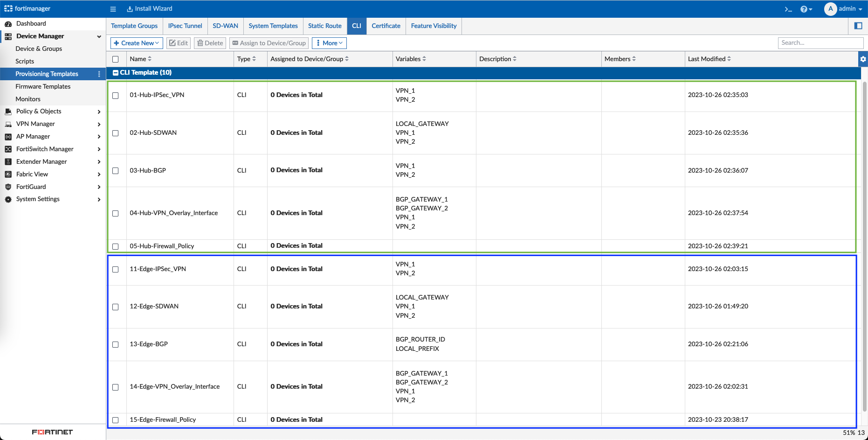The height and width of the screenshot is (440, 868).
Task: Click the FortiGuard shield icon
Action: (x=8, y=187)
